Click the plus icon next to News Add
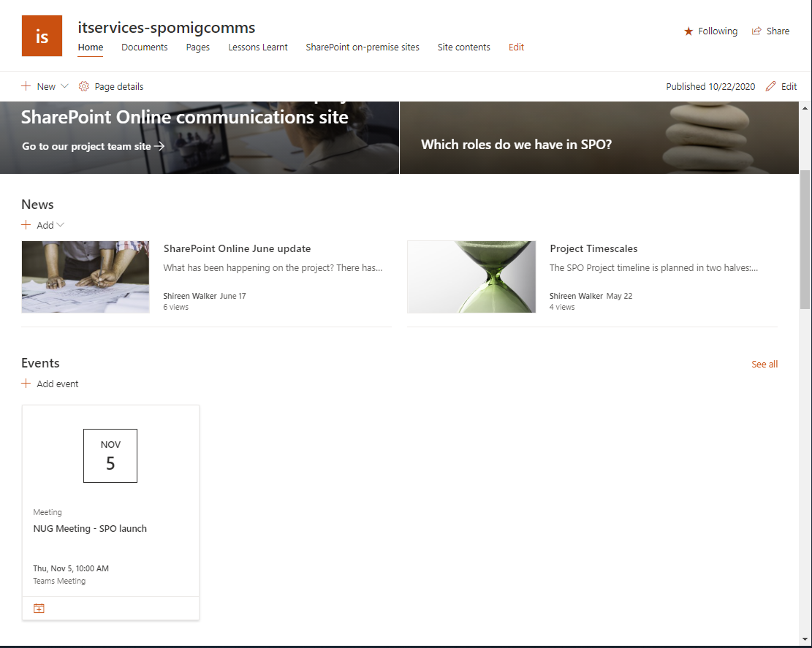The image size is (812, 648). tap(26, 224)
